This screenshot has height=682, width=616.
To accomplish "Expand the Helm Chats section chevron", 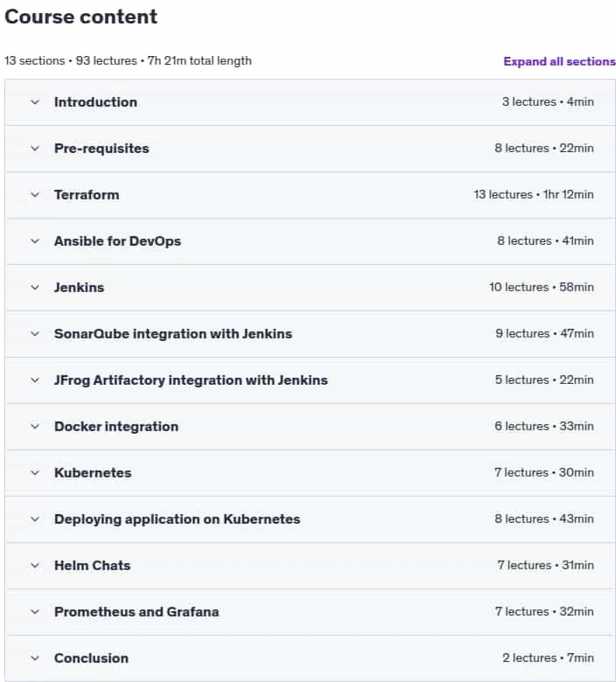I will pos(35,566).
